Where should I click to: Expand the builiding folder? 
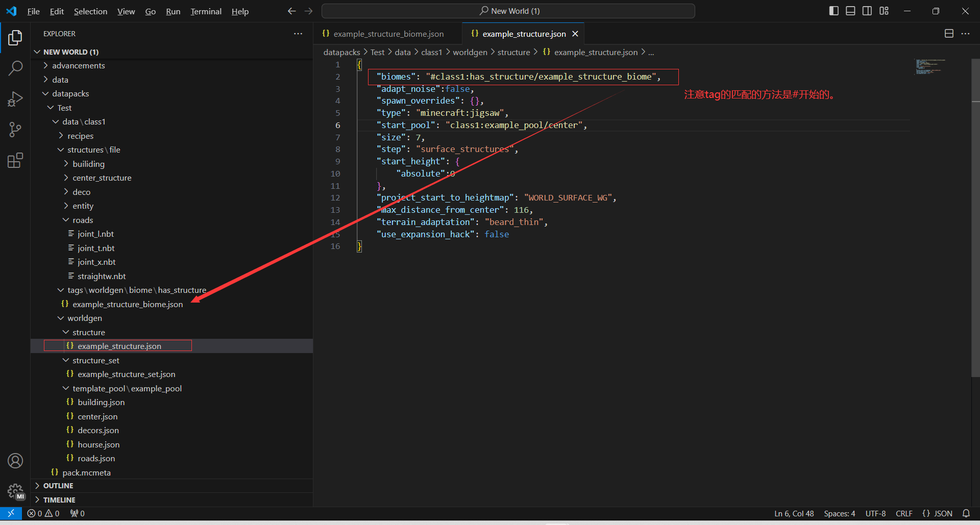tap(171, 164)
